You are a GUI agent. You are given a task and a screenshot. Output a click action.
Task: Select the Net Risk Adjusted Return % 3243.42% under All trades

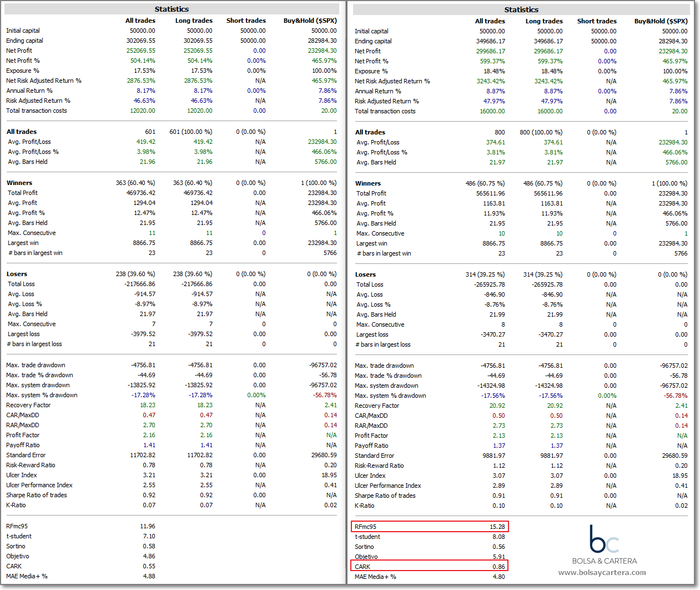(x=491, y=81)
